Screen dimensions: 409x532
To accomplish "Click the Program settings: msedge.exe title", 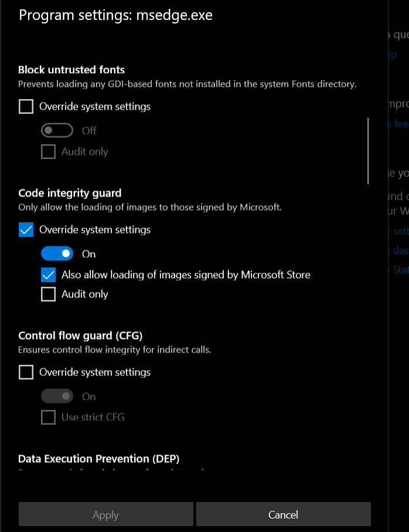I will tap(115, 15).
